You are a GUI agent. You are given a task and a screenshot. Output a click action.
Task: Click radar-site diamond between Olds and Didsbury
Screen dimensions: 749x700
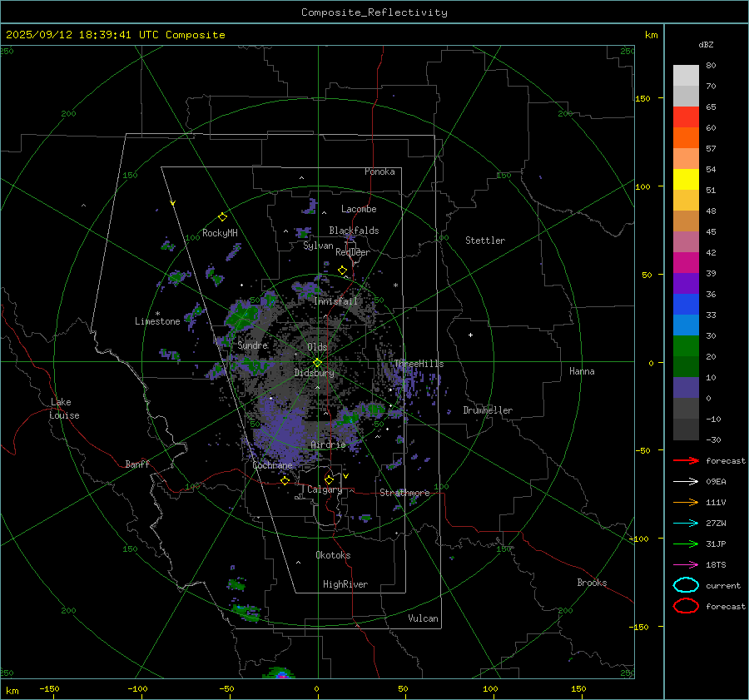pyautogui.click(x=317, y=363)
